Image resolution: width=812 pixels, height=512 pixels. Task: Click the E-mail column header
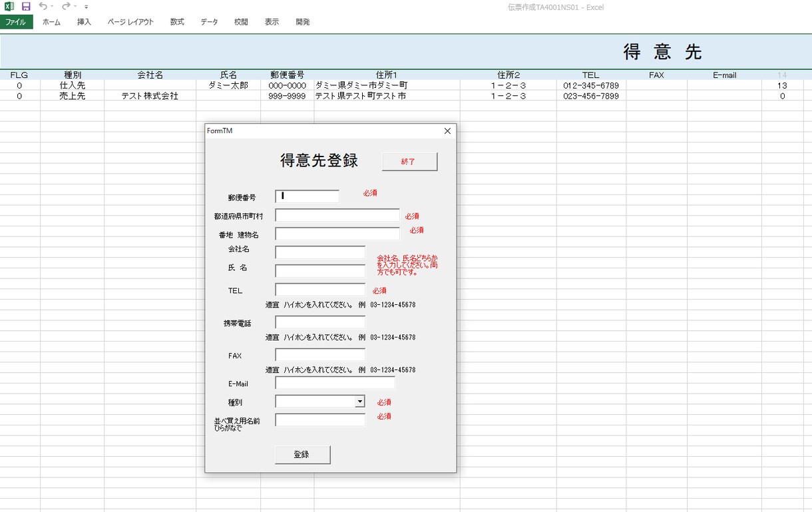(x=725, y=75)
